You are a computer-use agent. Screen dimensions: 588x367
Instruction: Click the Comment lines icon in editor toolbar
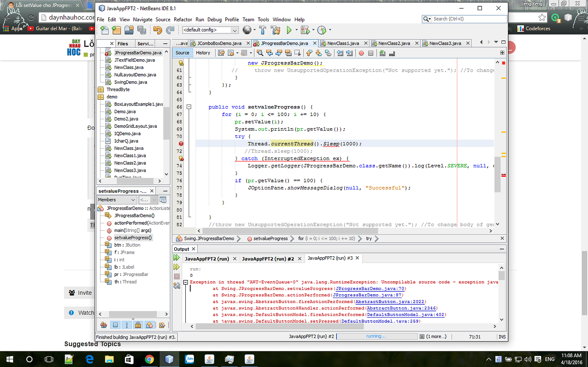pyautogui.click(x=382, y=53)
